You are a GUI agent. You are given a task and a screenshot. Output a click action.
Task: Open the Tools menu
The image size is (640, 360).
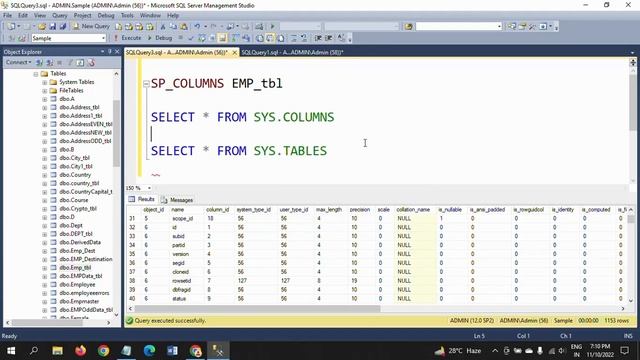tap(127, 15)
